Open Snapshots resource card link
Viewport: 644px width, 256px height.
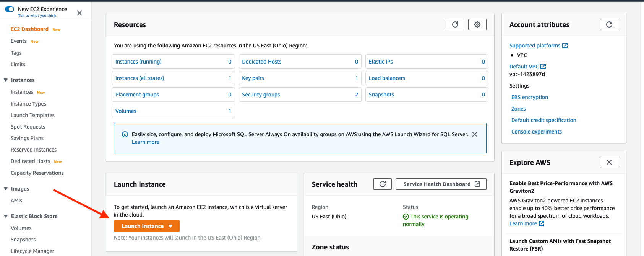point(381,95)
